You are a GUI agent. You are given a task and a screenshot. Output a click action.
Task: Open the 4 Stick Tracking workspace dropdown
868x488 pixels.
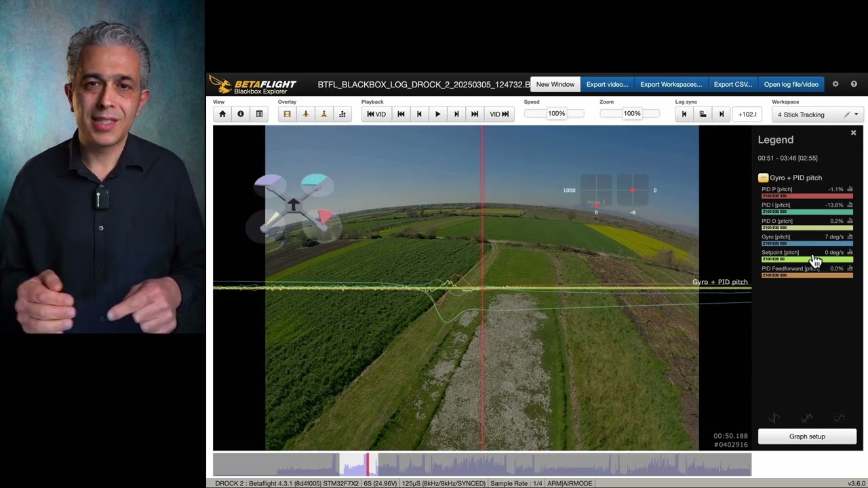[817, 115]
